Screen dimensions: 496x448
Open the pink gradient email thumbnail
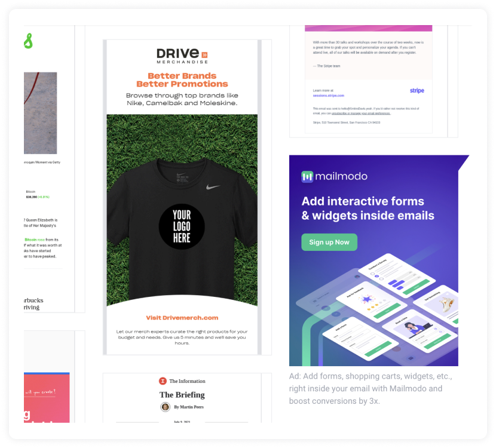(x=47, y=398)
